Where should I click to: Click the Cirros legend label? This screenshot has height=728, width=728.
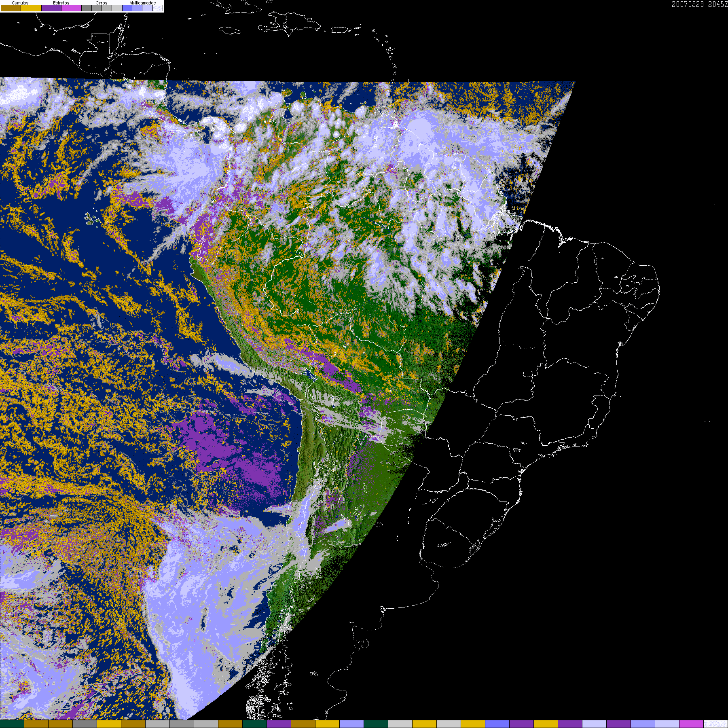102,3
